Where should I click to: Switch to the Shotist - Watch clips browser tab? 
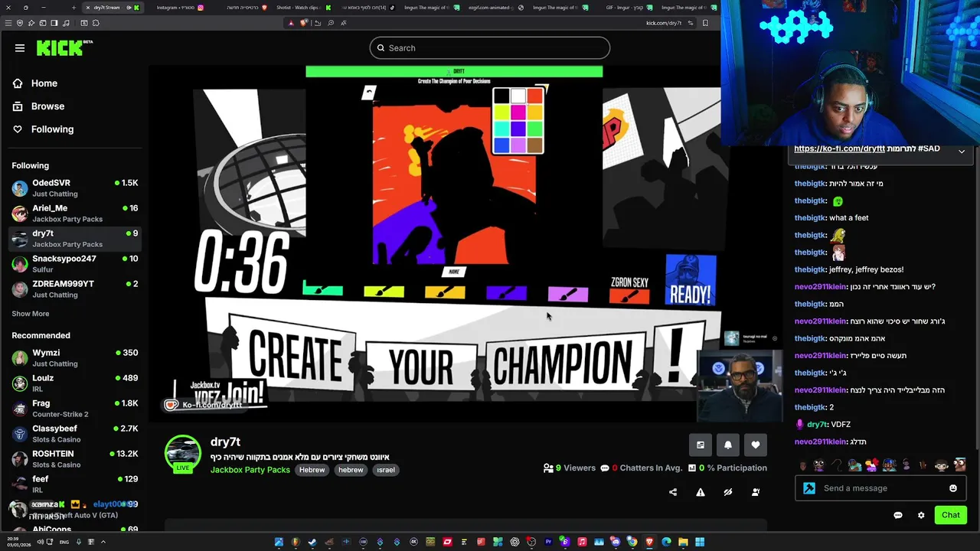click(x=302, y=8)
